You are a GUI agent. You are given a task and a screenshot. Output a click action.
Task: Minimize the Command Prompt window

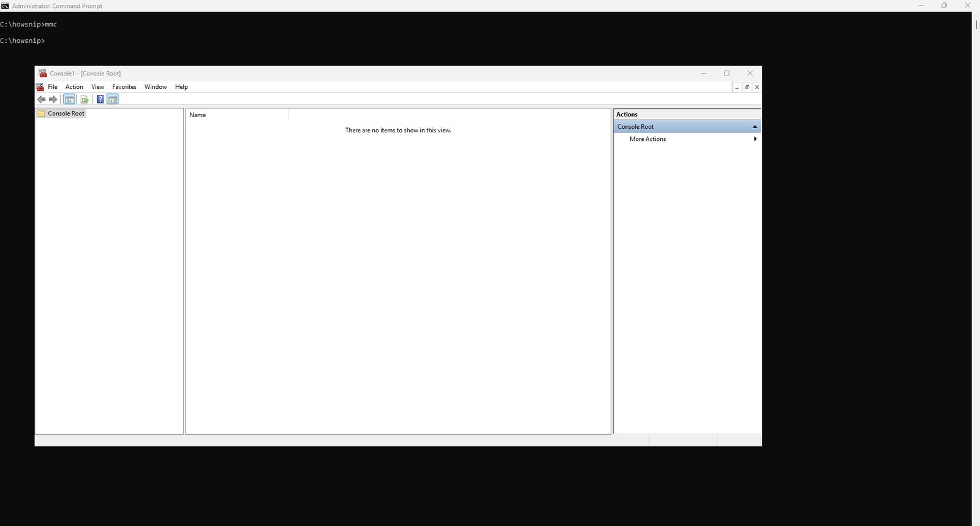pyautogui.click(x=921, y=6)
